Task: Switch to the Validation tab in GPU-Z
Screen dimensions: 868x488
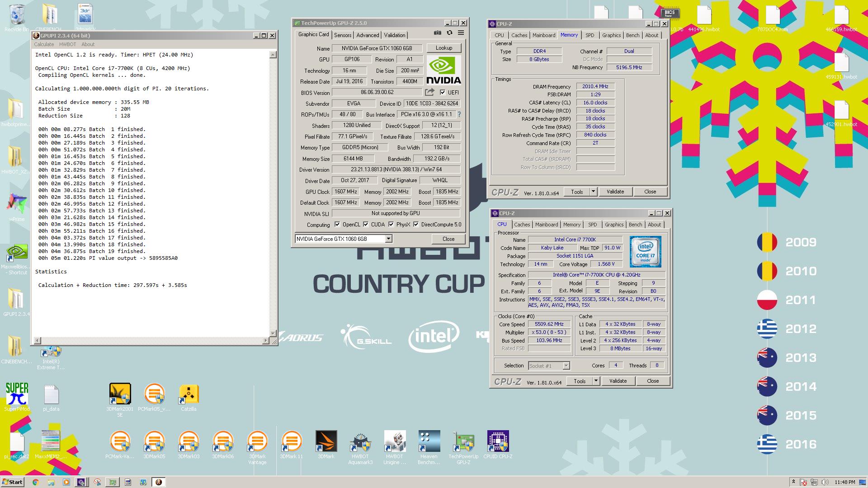Action: [395, 35]
